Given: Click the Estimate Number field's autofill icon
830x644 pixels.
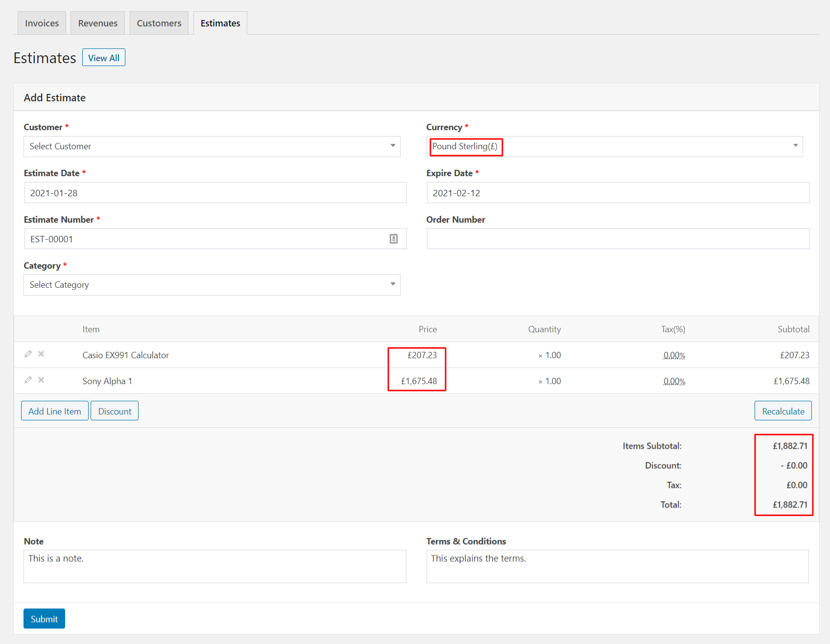Looking at the screenshot, I should point(394,239).
